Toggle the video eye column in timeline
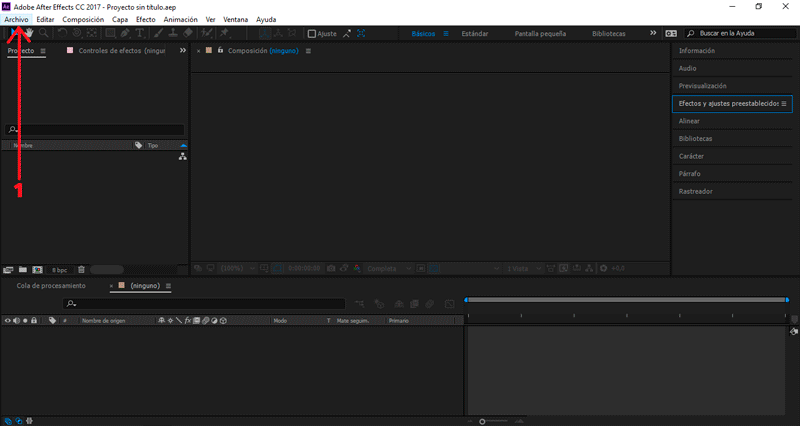The image size is (800, 426). click(x=8, y=321)
